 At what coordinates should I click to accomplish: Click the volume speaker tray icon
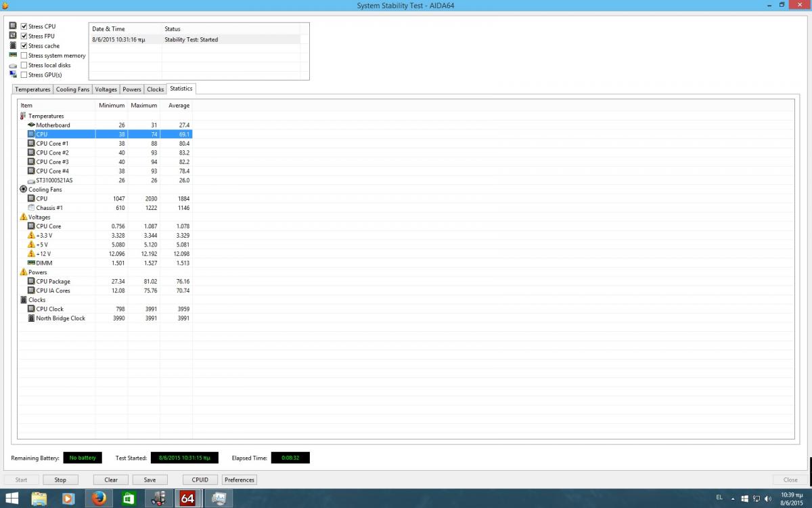pos(768,499)
